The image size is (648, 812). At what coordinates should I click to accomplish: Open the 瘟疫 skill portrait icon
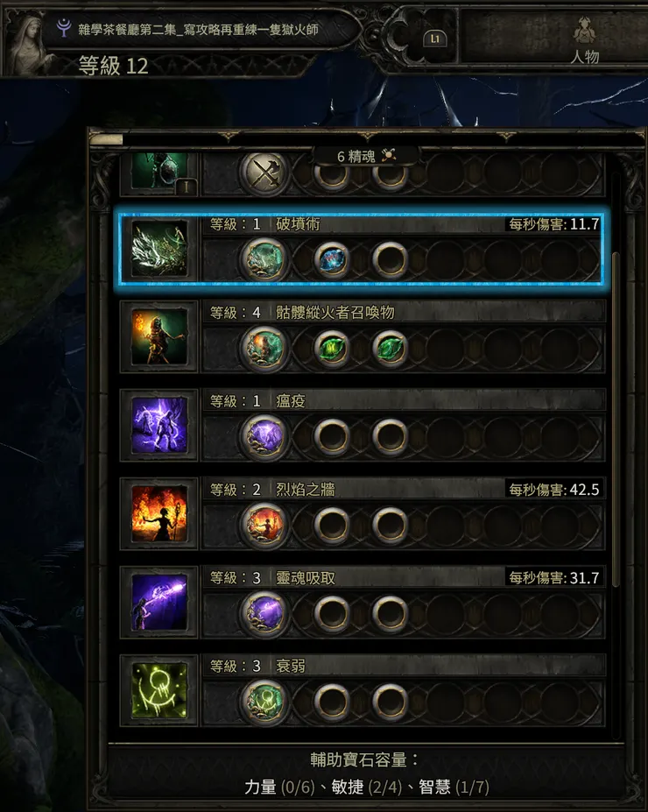[159, 426]
